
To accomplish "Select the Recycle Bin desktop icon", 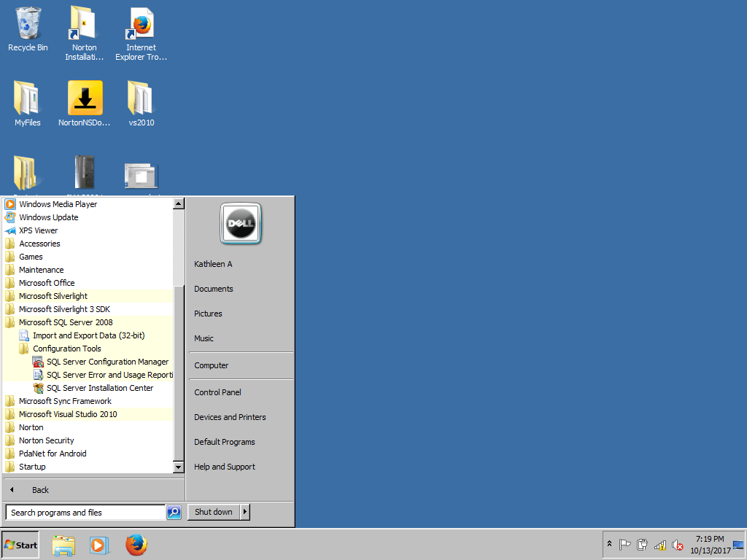I will (x=28, y=29).
